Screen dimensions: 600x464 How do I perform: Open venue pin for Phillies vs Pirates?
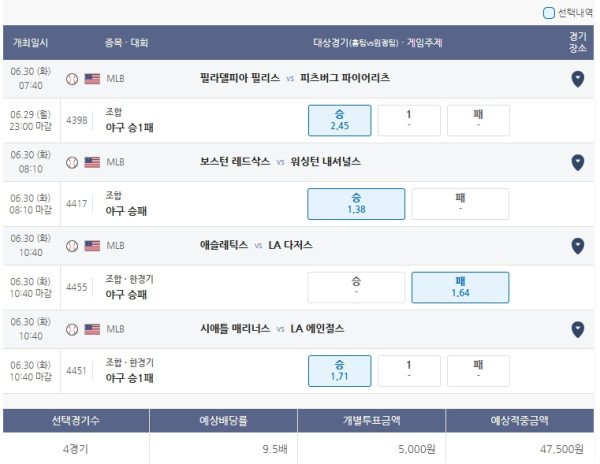[x=577, y=79]
